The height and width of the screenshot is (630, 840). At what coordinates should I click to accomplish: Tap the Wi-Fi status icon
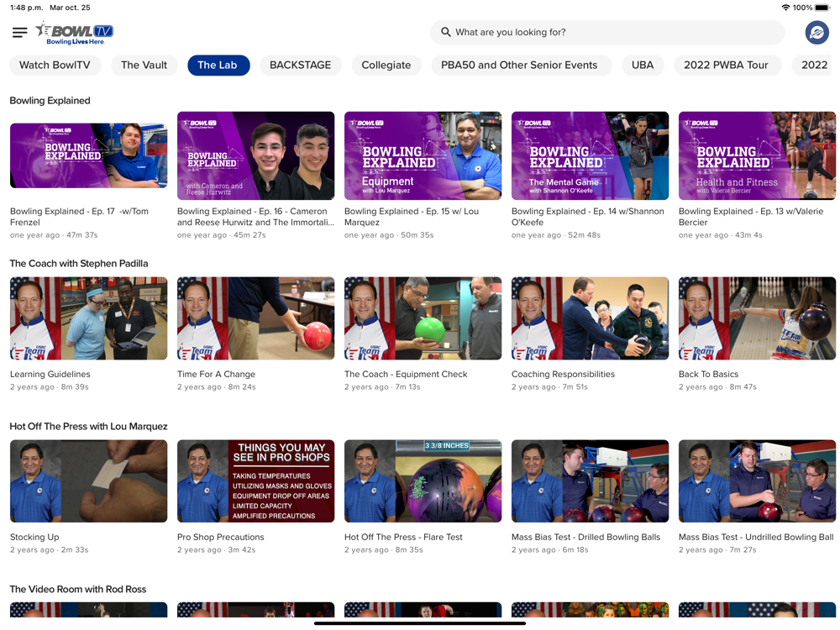[x=786, y=8]
